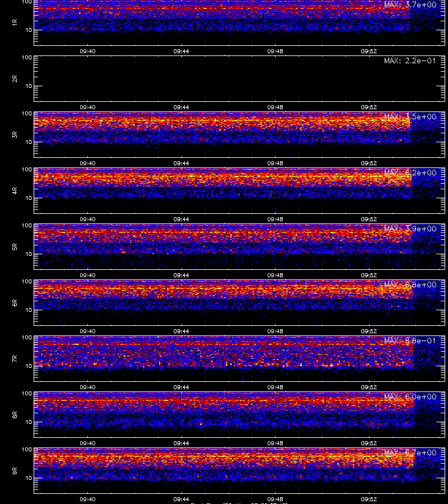Click the 7R panel axis label
448x504 pixels.
pos(15,359)
